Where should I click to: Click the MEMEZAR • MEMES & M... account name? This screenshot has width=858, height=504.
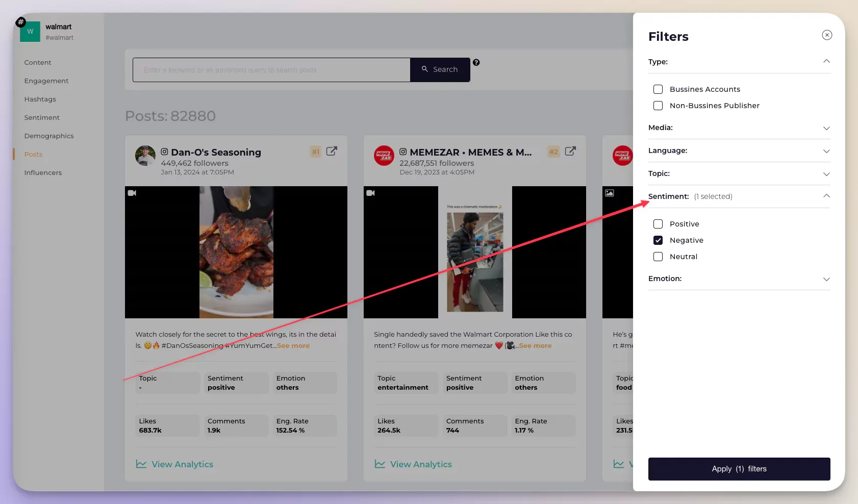(x=471, y=152)
